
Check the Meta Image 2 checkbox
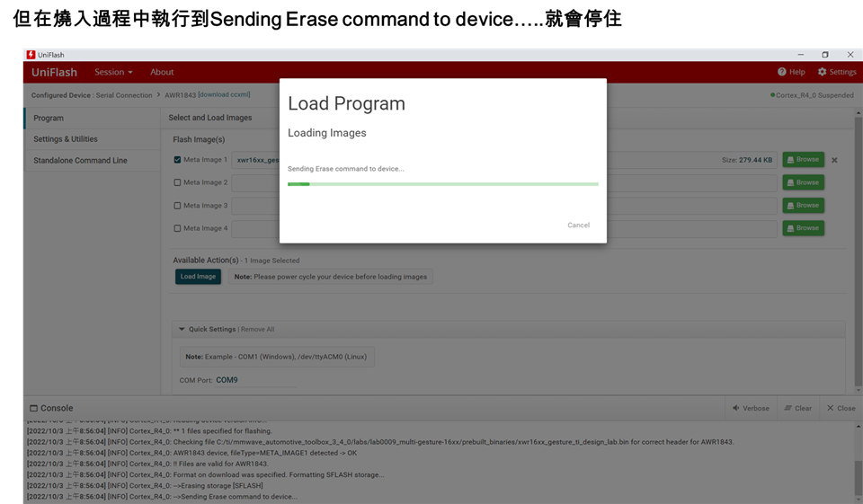pos(177,182)
